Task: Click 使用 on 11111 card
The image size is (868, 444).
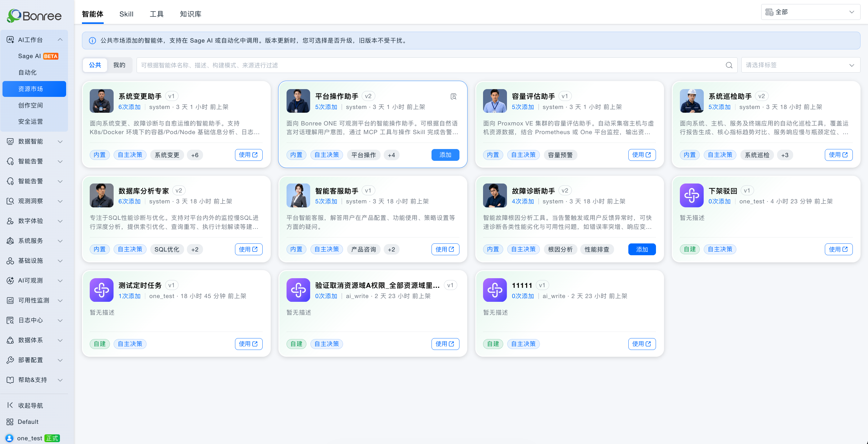Action: coord(642,344)
